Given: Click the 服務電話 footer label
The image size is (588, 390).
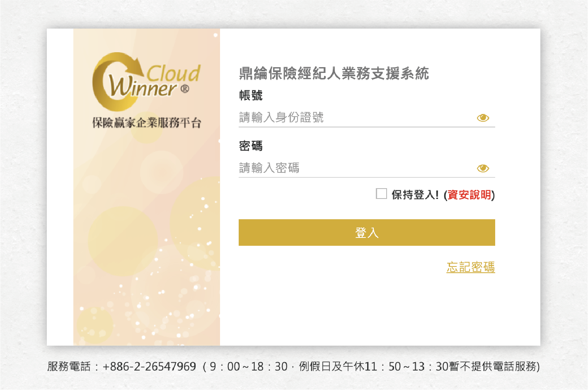Looking at the screenshot, I should point(69,366).
